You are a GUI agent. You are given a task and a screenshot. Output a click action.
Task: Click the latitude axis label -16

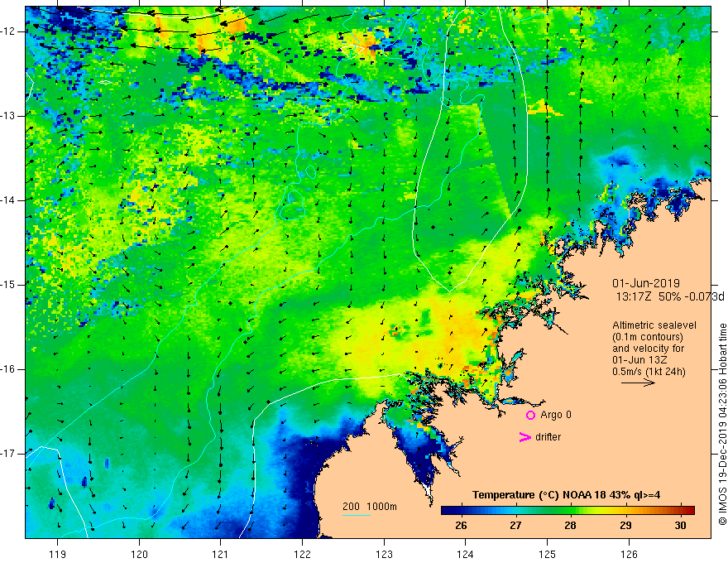coord(8,369)
